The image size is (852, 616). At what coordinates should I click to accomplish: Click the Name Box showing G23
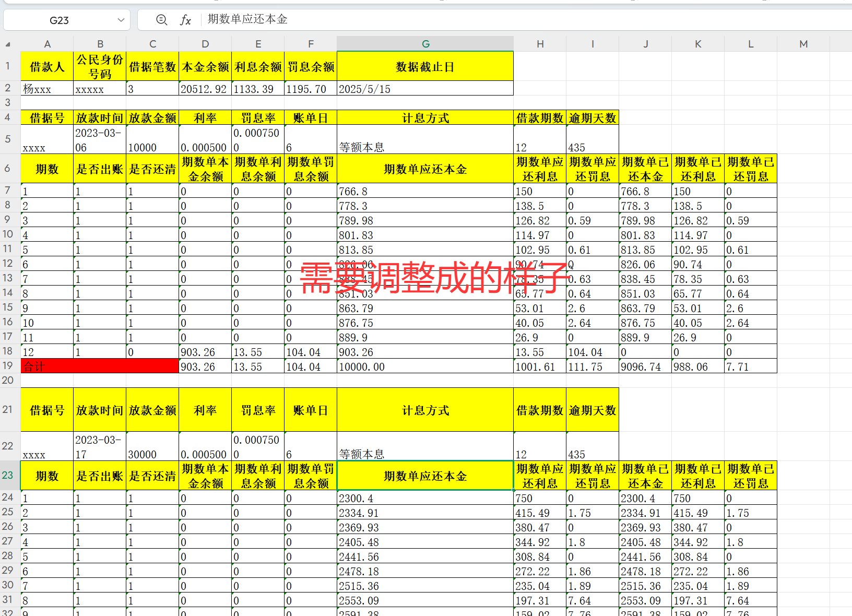[x=59, y=20]
